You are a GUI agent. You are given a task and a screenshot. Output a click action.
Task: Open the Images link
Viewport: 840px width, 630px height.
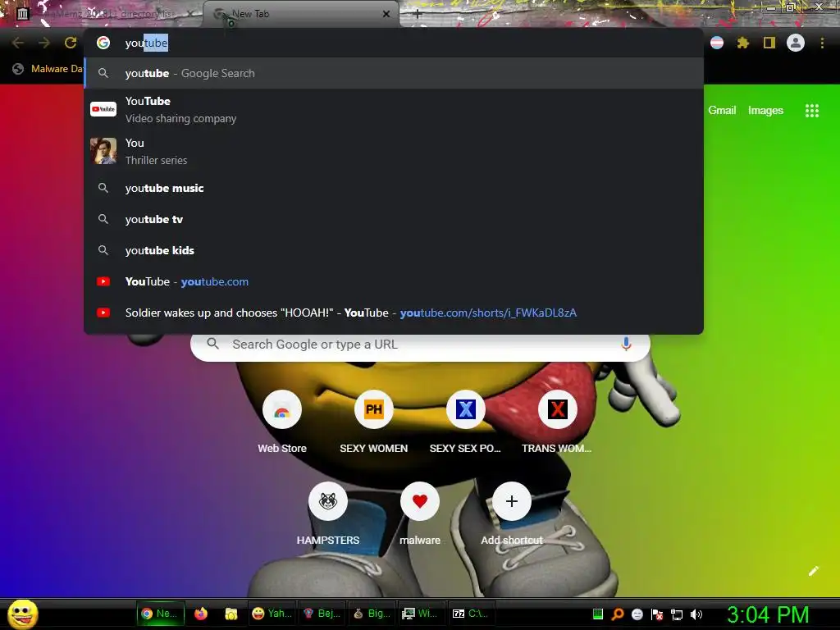(x=765, y=111)
